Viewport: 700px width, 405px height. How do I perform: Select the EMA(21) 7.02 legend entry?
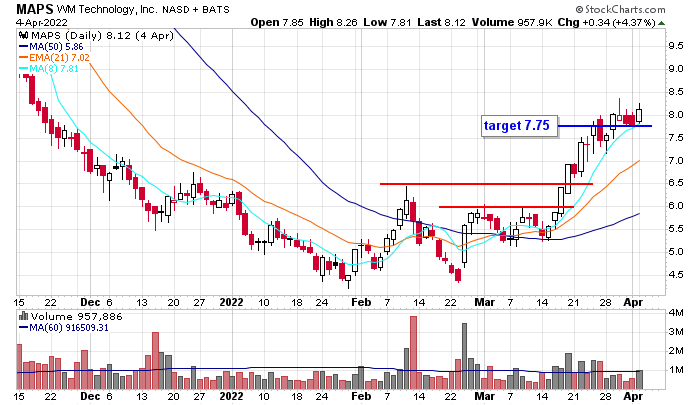[x=54, y=58]
